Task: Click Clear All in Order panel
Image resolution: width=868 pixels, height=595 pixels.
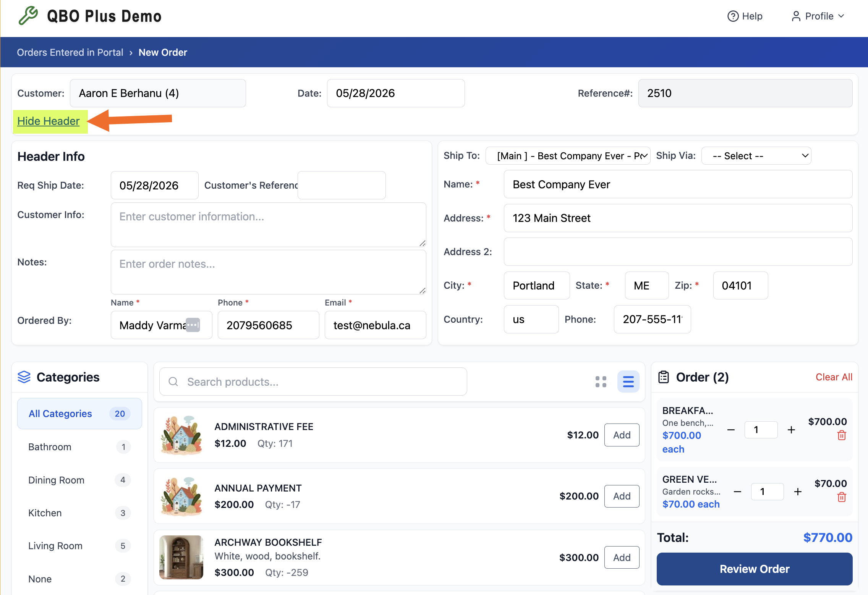Action: (x=834, y=377)
